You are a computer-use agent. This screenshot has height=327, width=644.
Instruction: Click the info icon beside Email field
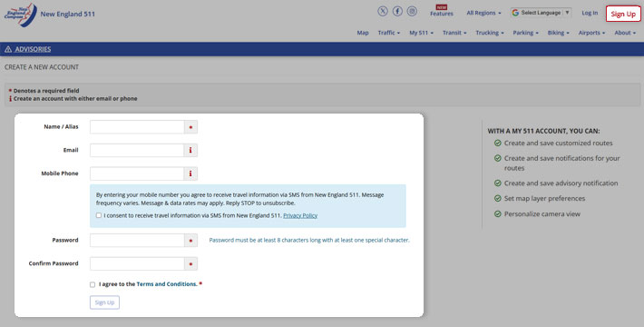point(190,150)
